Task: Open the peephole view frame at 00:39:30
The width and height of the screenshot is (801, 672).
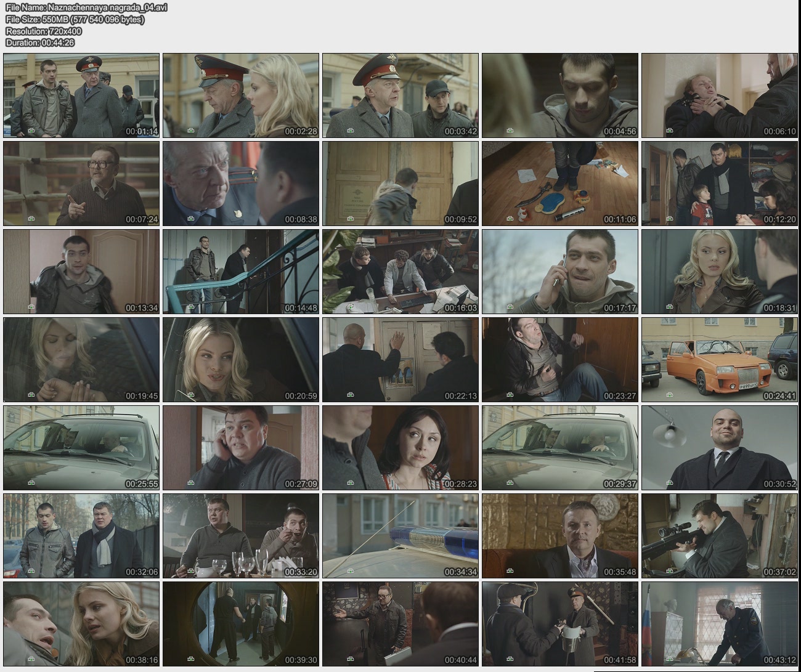Action: [241, 624]
